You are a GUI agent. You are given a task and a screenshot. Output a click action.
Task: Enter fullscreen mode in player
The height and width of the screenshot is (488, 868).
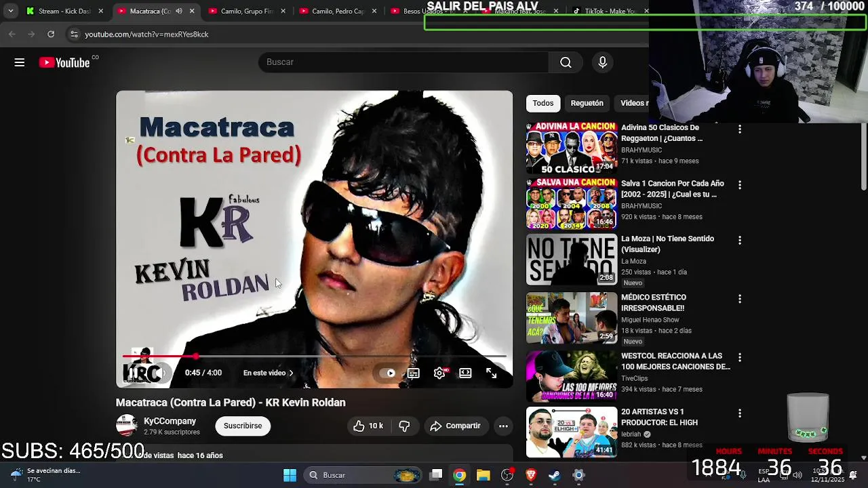coord(492,373)
